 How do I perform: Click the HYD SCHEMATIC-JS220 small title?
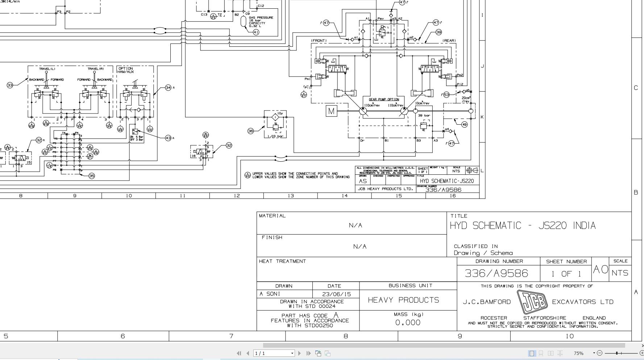(x=447, y=181)
